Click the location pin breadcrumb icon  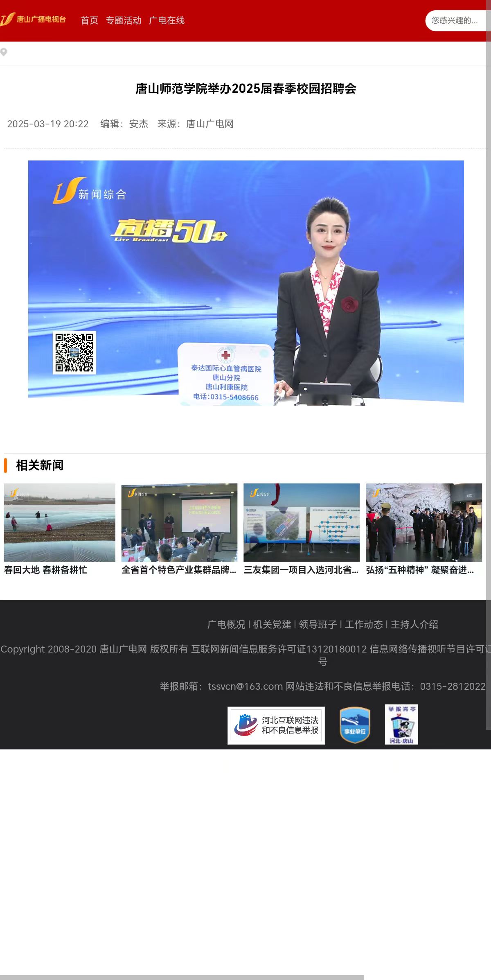coord(4,52)
